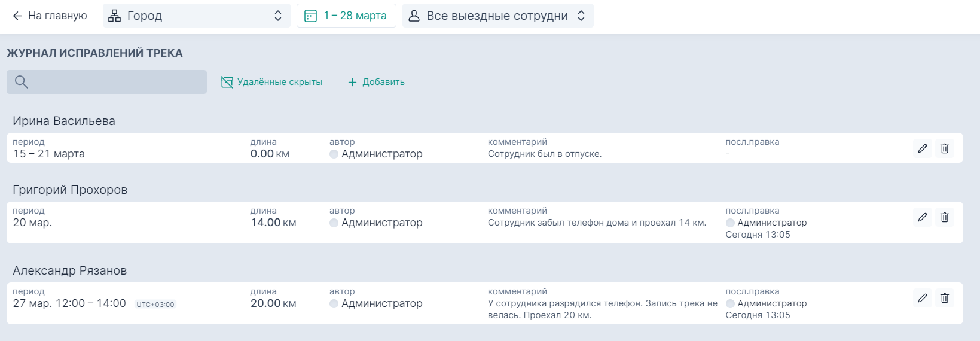Image resolution: width=980 pixels, height=341 pixels.
Task: Delete Ирина Васильева's track correction
Action: pos(945,148)
